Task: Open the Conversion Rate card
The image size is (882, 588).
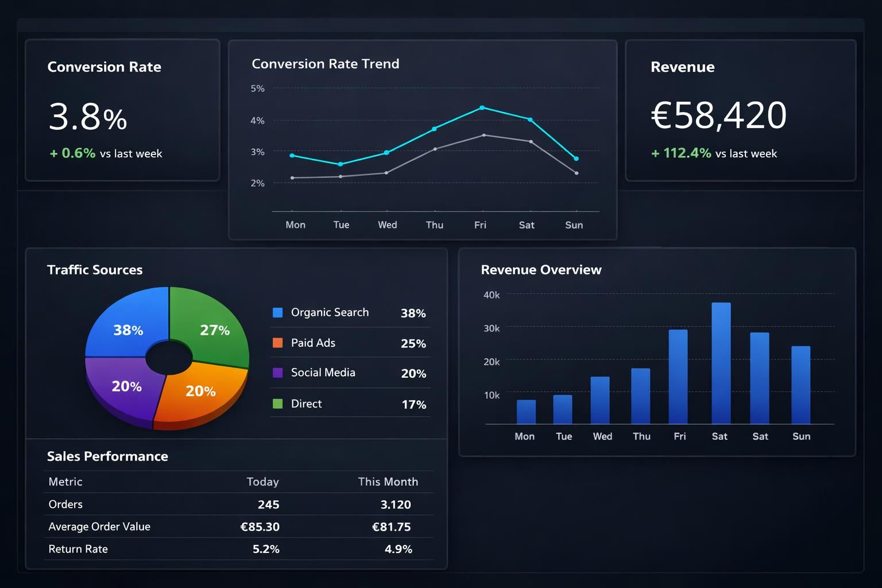Action: [122, 109]
